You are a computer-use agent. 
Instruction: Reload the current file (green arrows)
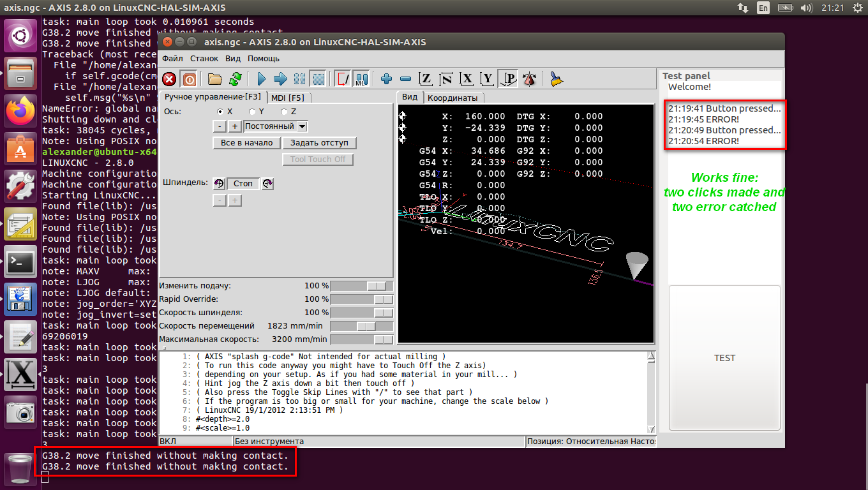coord(236,79)
